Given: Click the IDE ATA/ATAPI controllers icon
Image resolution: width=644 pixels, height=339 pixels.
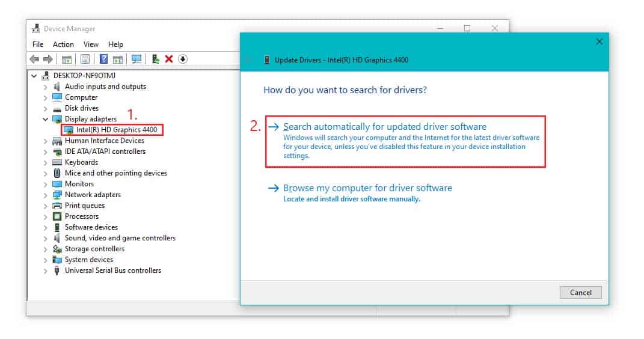Looking at the screenshot, I should tap(57, 151).
